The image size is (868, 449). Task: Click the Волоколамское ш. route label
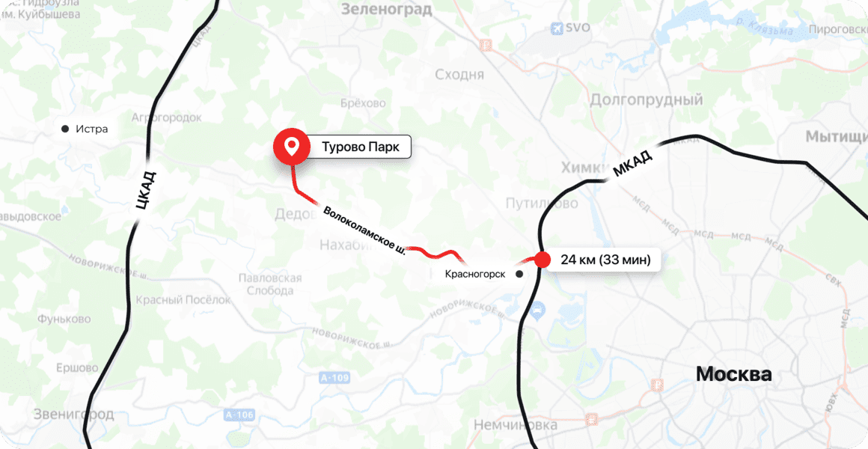(x=364, y=231)
